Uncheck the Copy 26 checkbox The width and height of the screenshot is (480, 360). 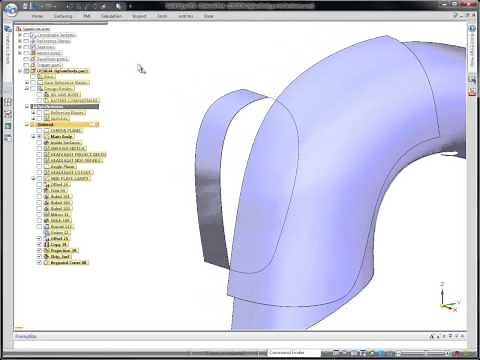point(39,245)
